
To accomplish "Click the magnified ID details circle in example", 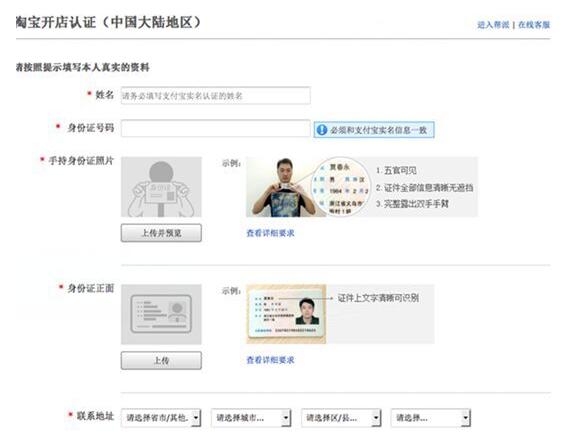I will [341, 187].
